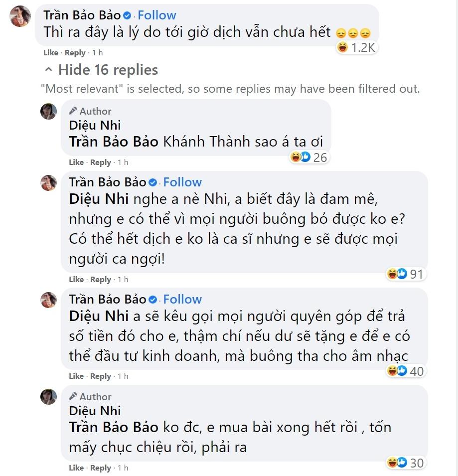Follow Trần Bảo Bảo from the top comment
This screenshot has height=476, width=458.
click(x=157, y=15)
